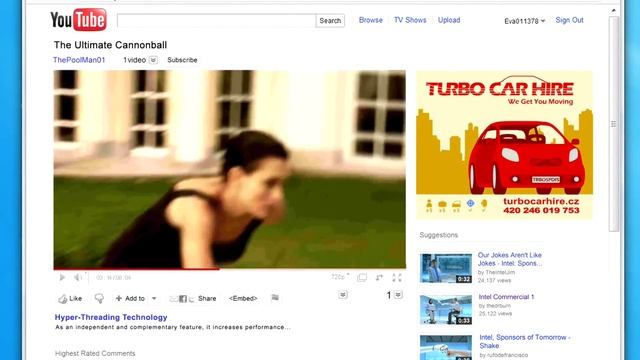
Task: Share on Facebook icon
Action: [x=183, y=299]
